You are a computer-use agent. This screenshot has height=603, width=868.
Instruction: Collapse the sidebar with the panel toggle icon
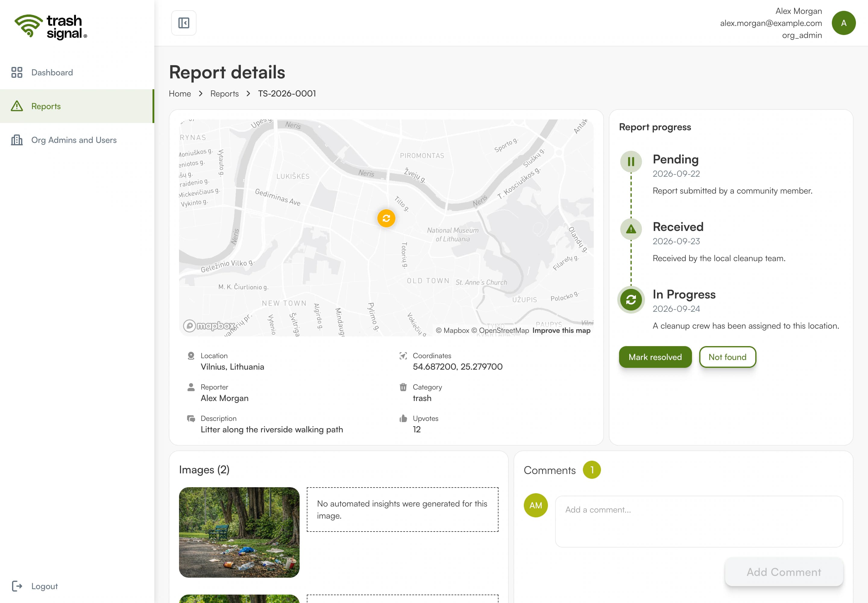[184, 23]
